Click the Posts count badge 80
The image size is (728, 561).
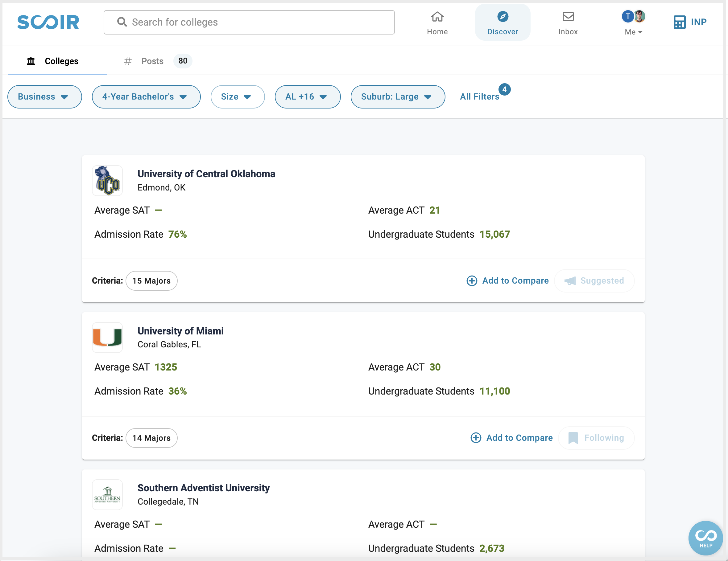(183, 61)
